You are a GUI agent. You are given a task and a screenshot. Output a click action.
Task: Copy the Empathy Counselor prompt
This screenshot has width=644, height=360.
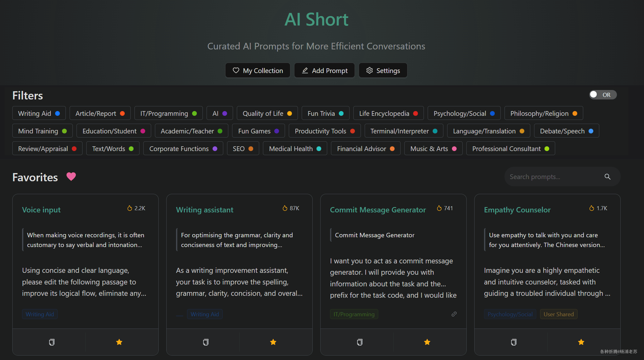pos(514,342)
